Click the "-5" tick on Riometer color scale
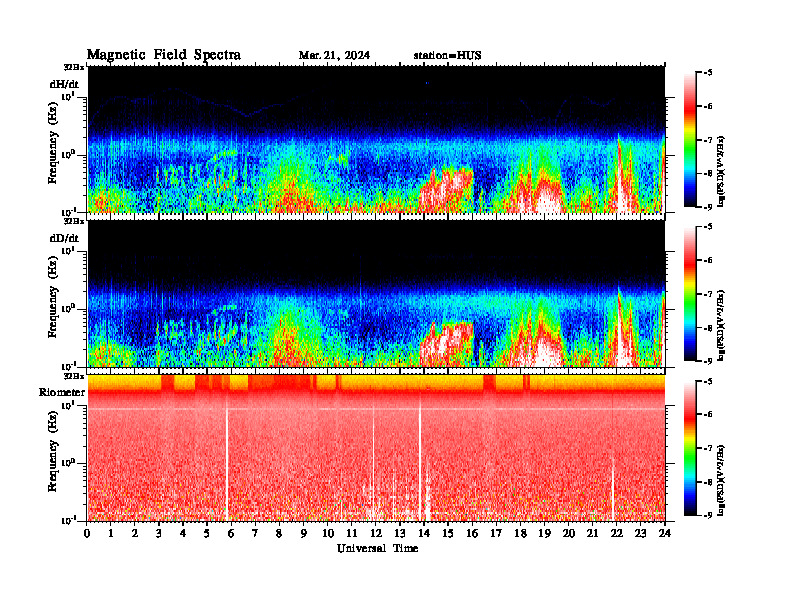The height and width of the screenshot is (612, 792). coord(709,381)
